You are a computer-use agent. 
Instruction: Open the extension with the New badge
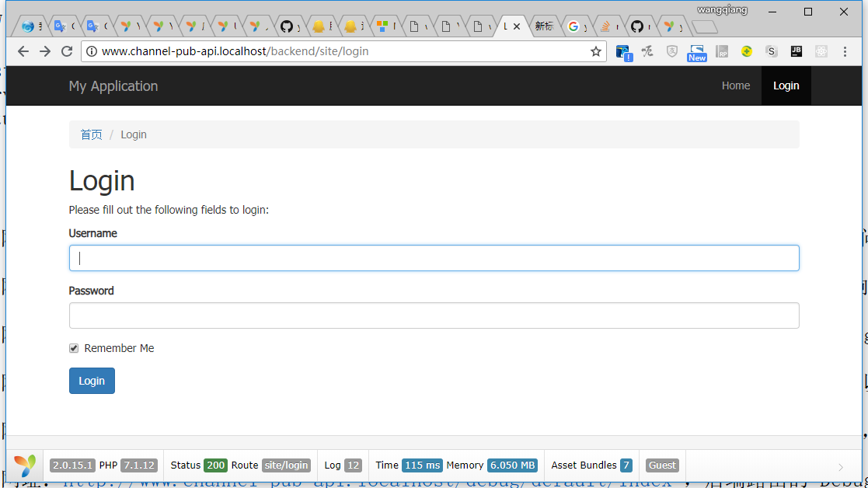click(697, 53)
